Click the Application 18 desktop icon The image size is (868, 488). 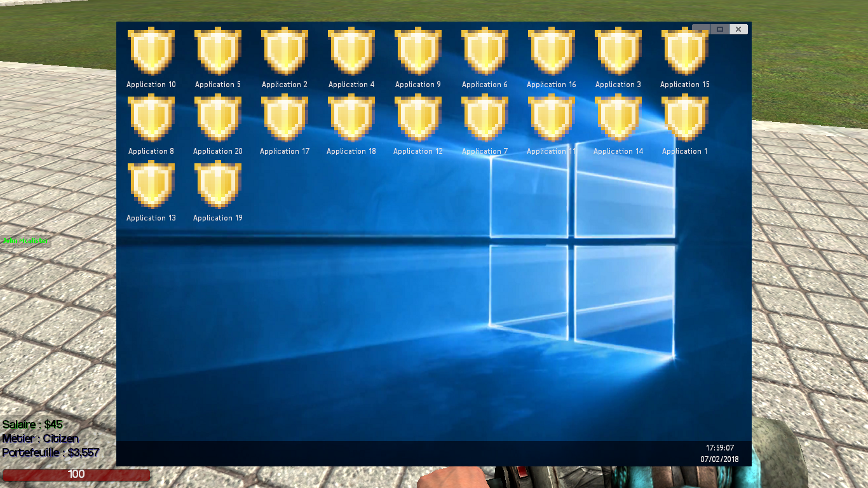pyautogui.click(x=351, y=118)
